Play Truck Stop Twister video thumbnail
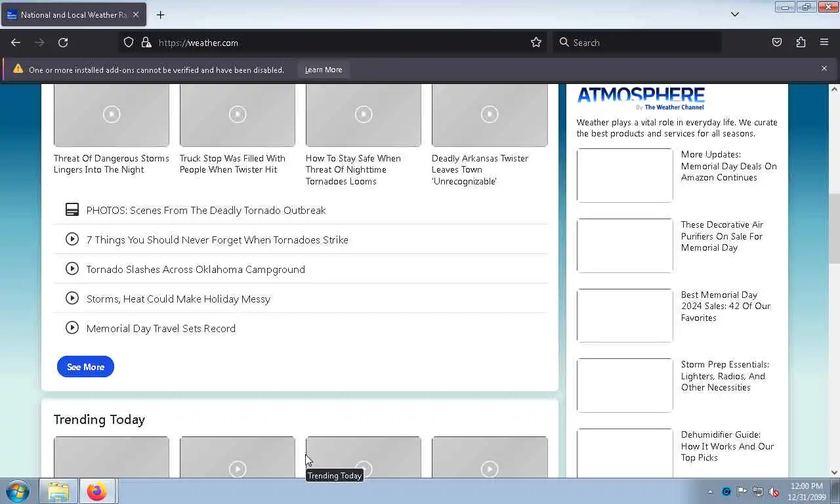The width and height of the screenshot is (840, 504). coord(238,115)
